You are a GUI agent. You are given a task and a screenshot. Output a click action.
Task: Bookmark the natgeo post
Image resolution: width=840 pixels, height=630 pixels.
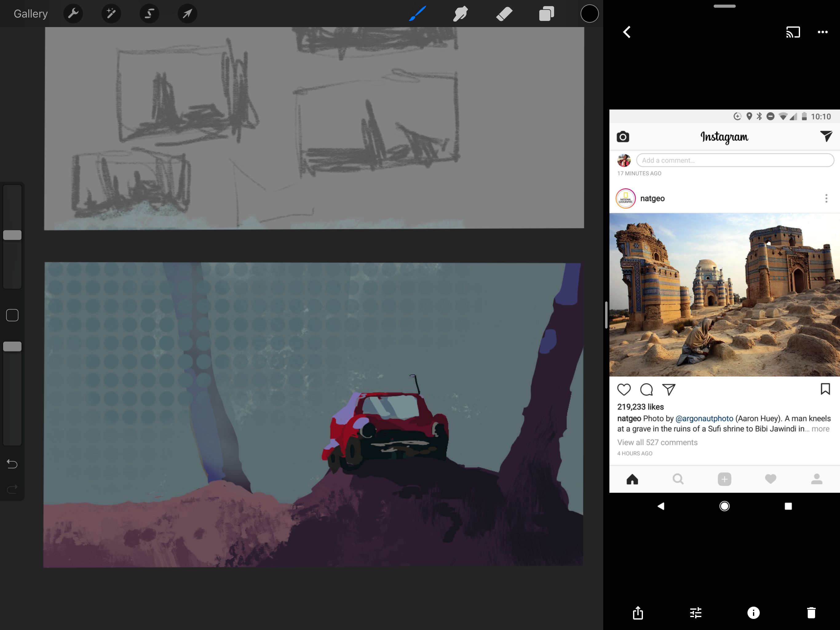click(x=825, y=389)
